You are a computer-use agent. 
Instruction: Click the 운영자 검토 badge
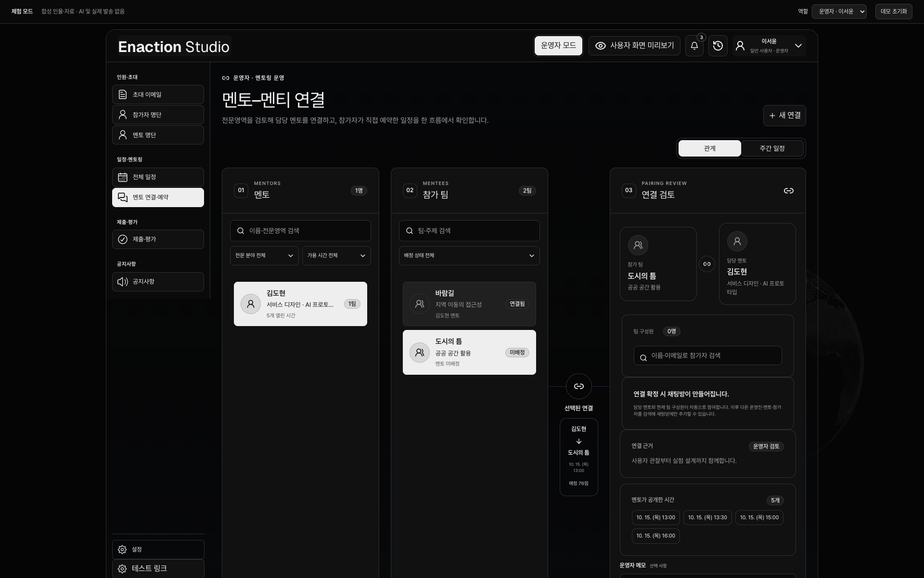[766, 447]
